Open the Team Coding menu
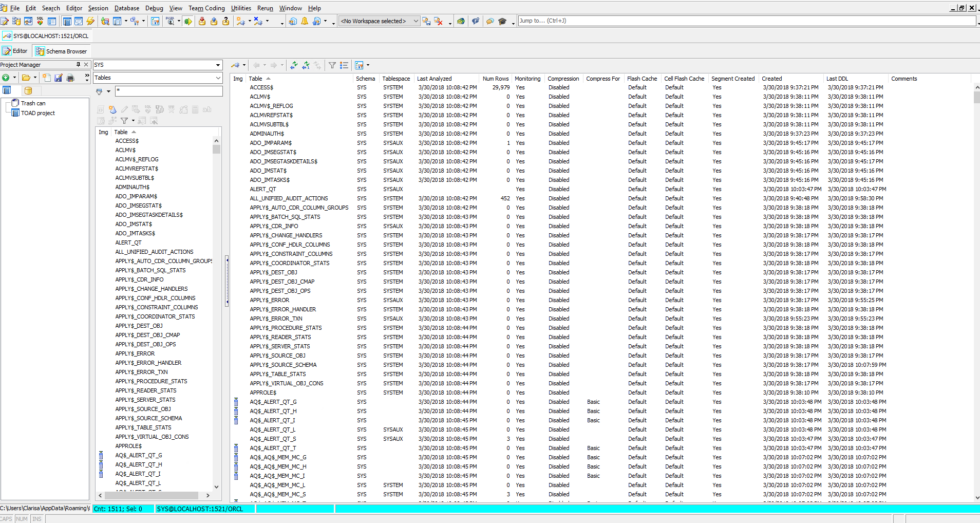The width and height of the screenshot is (980, 523). pos(206,8)
